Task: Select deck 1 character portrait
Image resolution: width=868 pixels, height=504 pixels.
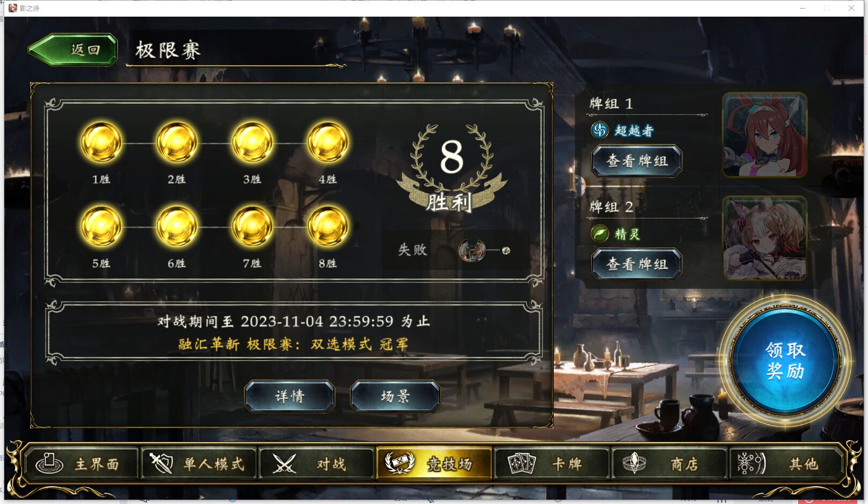Action: pyautogui.click(x=765, y=135)
